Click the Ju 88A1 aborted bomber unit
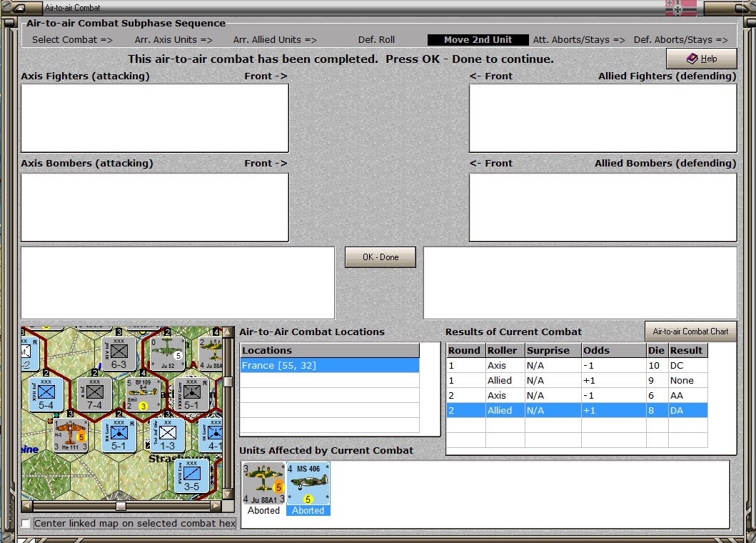 click(x=263, y=483)
